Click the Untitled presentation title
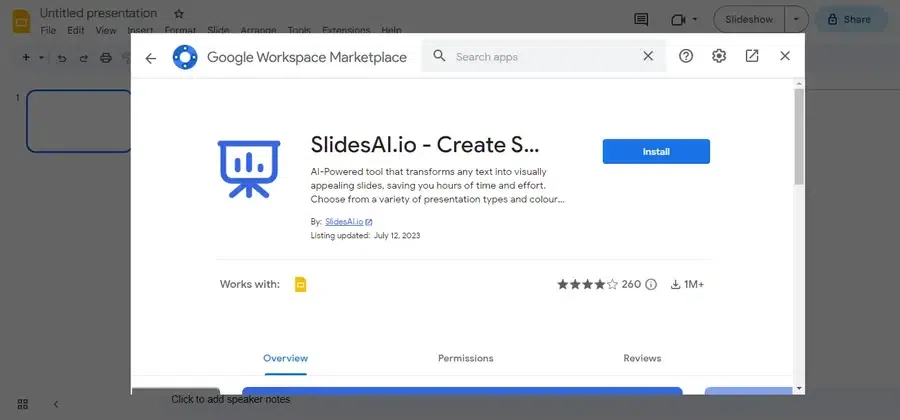The image size is (900, 420). tap(98, 13)
